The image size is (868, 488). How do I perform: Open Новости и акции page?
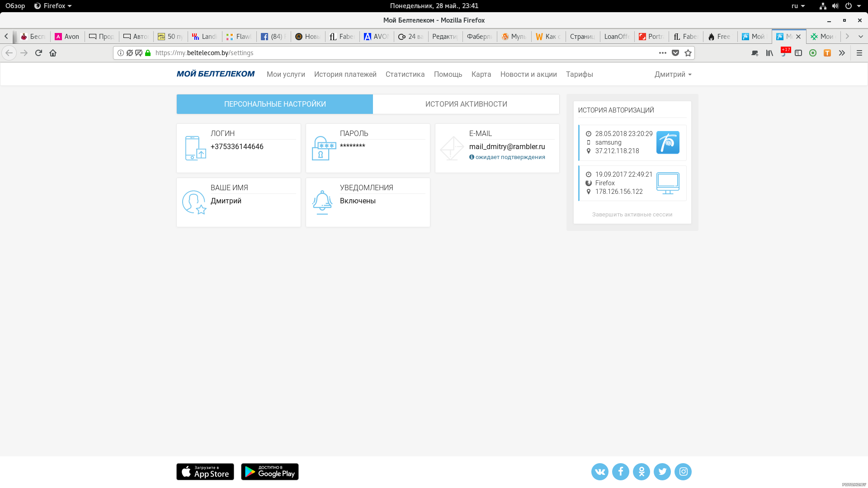[x=528, y=74]
